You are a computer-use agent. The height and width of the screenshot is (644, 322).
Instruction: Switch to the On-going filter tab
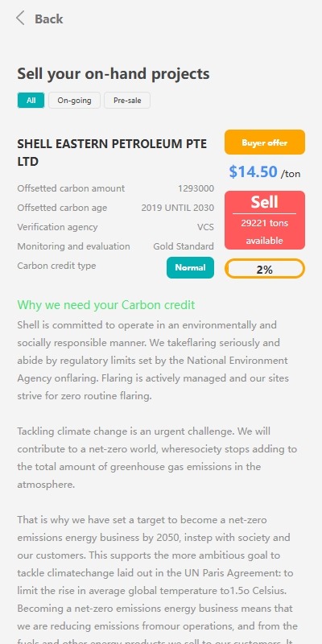tap(74, 100)
